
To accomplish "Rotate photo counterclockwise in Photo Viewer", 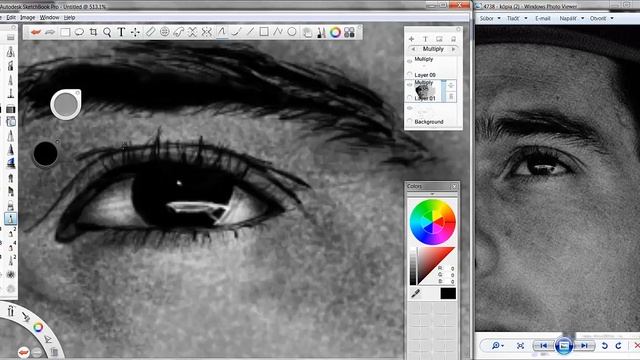I will click(x=604, y=346).
